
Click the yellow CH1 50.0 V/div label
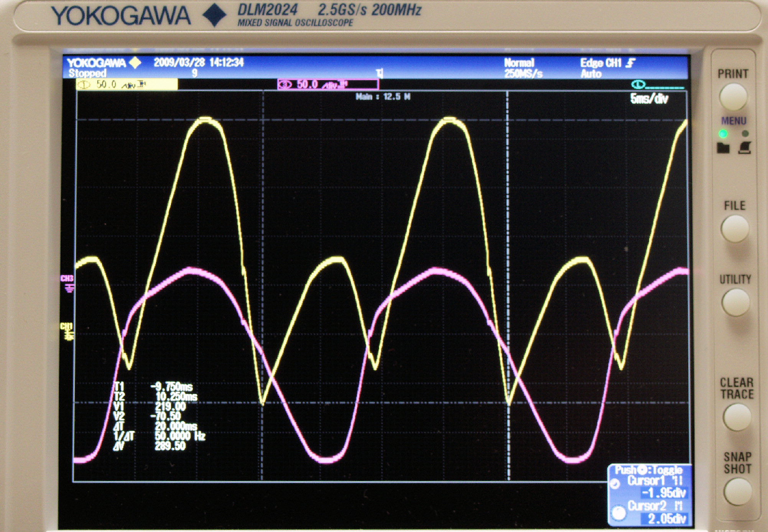127,84
